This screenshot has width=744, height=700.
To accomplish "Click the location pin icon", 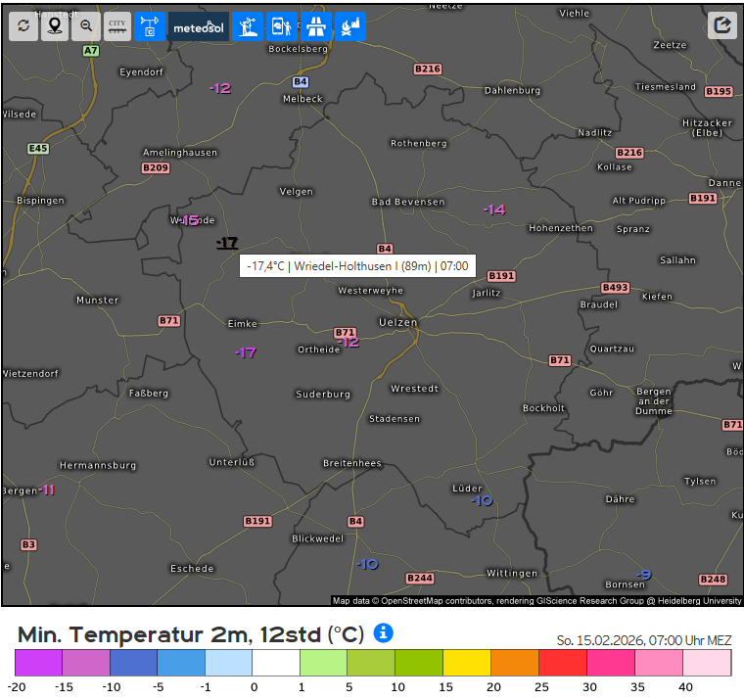I will [55, 26].
